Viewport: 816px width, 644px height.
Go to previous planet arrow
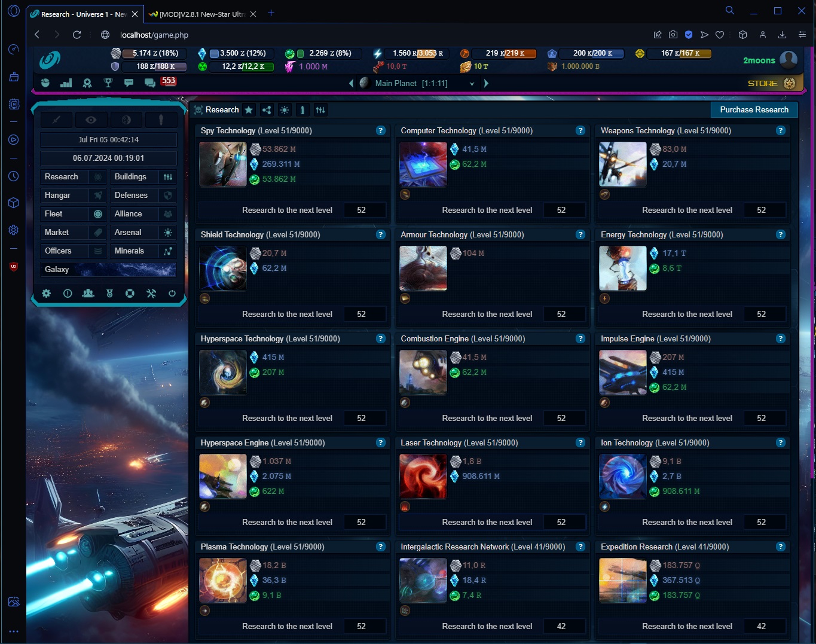point(351,83)
